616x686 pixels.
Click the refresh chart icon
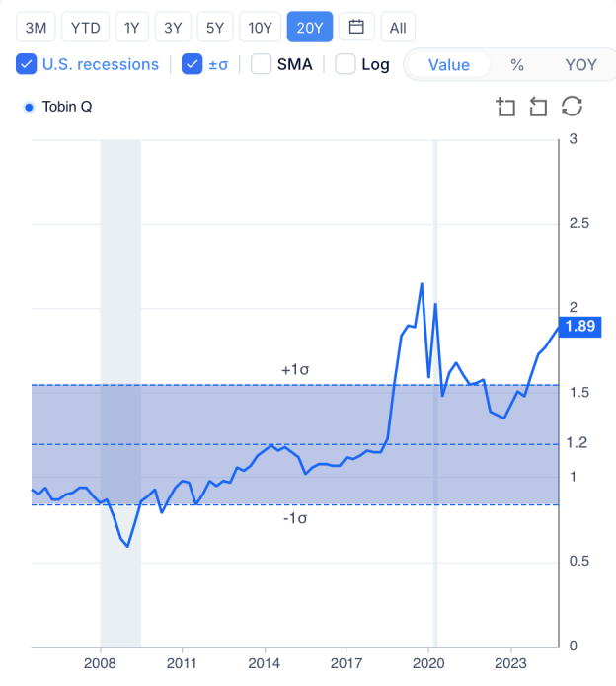click(572, 107)
